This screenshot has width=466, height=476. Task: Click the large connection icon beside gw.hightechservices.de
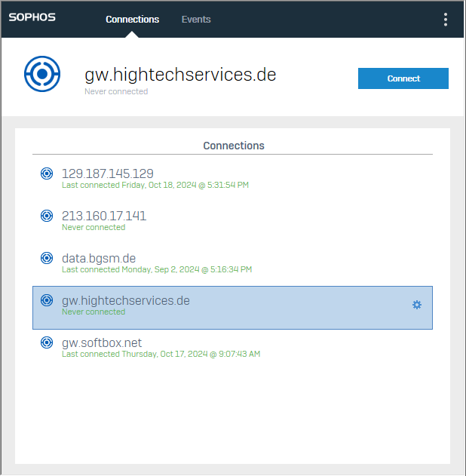point(43,74)
